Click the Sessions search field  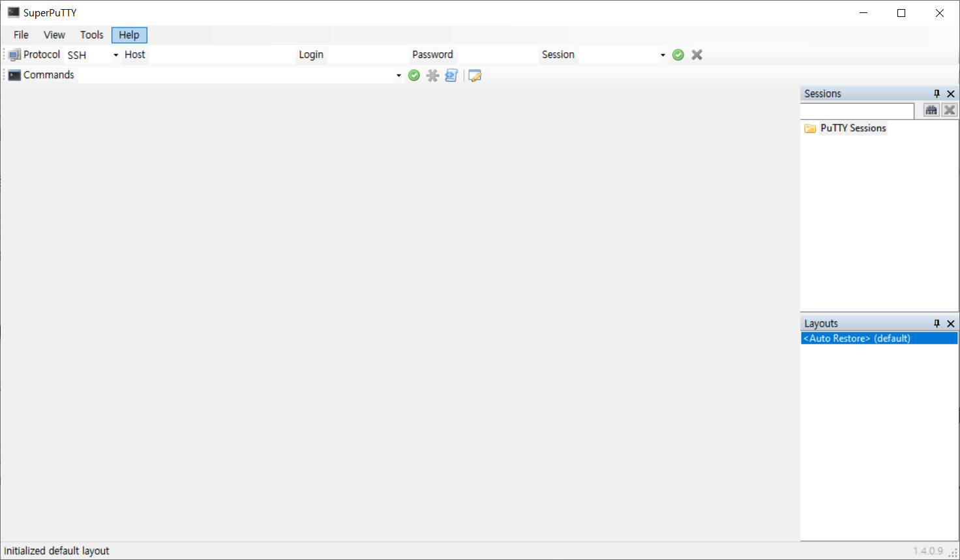(x=858, y=111)
